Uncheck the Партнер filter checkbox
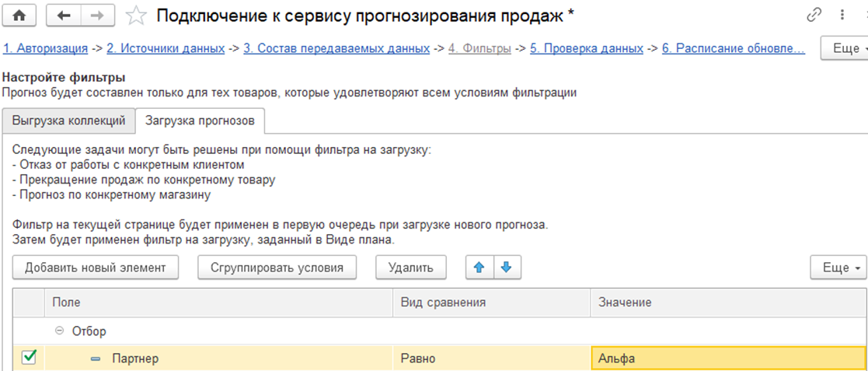This screenshot has height=371, width=868. (x=29, y=358)
